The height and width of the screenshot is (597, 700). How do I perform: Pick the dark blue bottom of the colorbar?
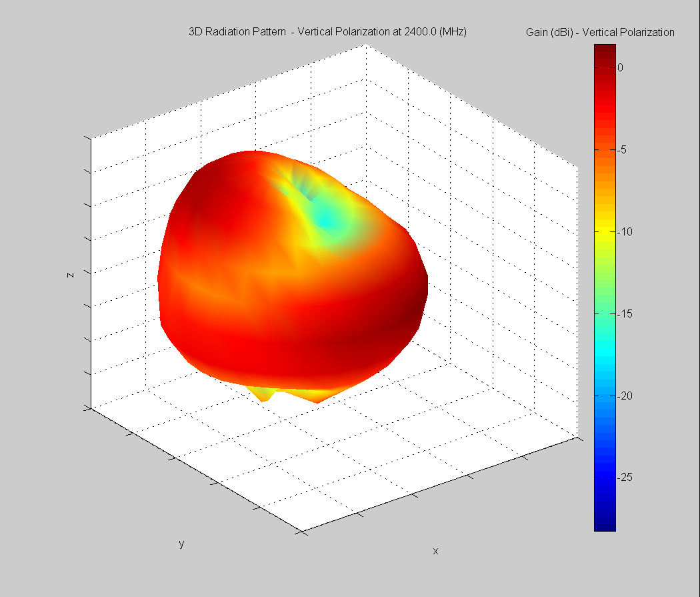point(605,524)
